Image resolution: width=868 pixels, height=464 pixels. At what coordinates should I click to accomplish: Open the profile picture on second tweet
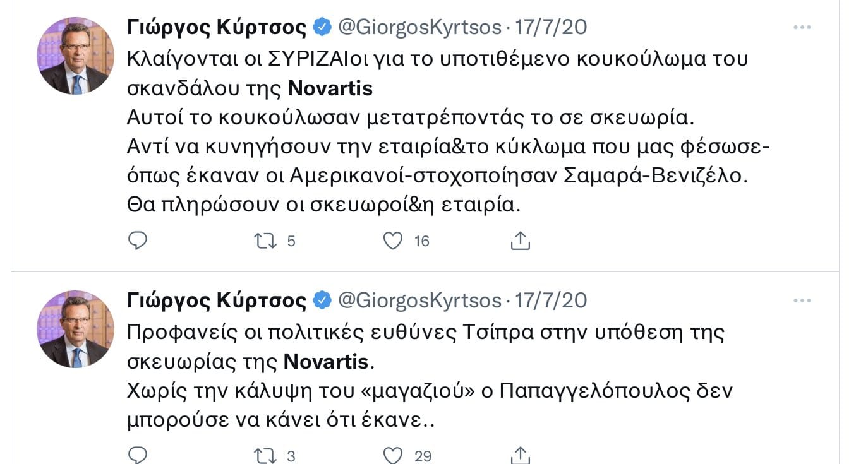pos(76,329)
